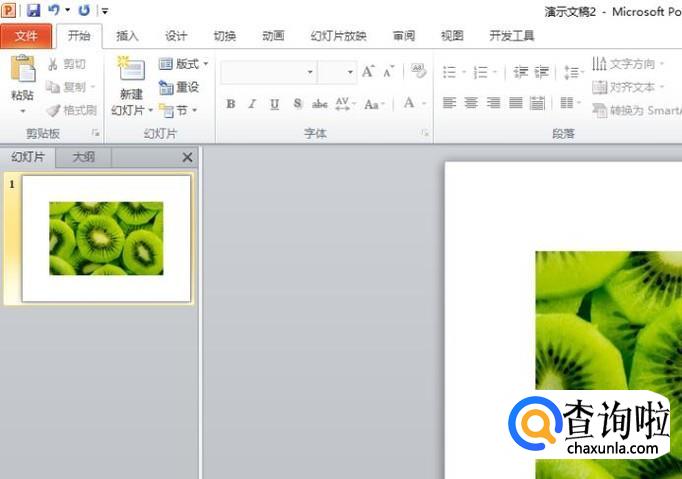Select the 幻灯片 (Slides) pane tab
The width and height of the screenshot is (682, 479).
pos(28,157)
